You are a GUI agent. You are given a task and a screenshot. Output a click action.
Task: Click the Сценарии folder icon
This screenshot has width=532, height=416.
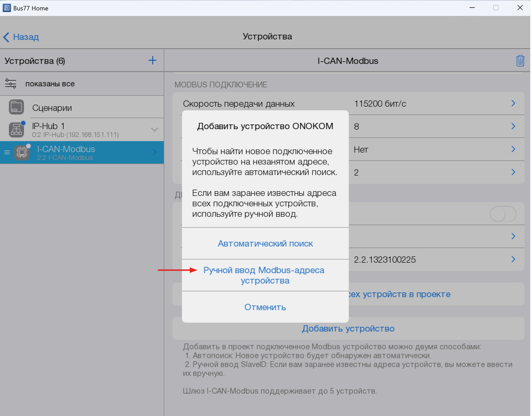16,107
